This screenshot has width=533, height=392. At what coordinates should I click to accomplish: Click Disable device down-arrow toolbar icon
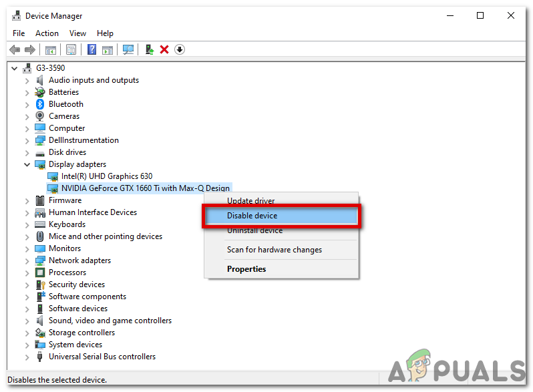pyautogui.click(x=180, y=49)
